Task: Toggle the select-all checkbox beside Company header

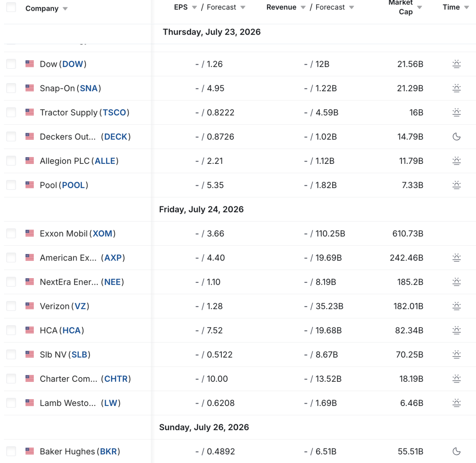Action: (11, 7)
